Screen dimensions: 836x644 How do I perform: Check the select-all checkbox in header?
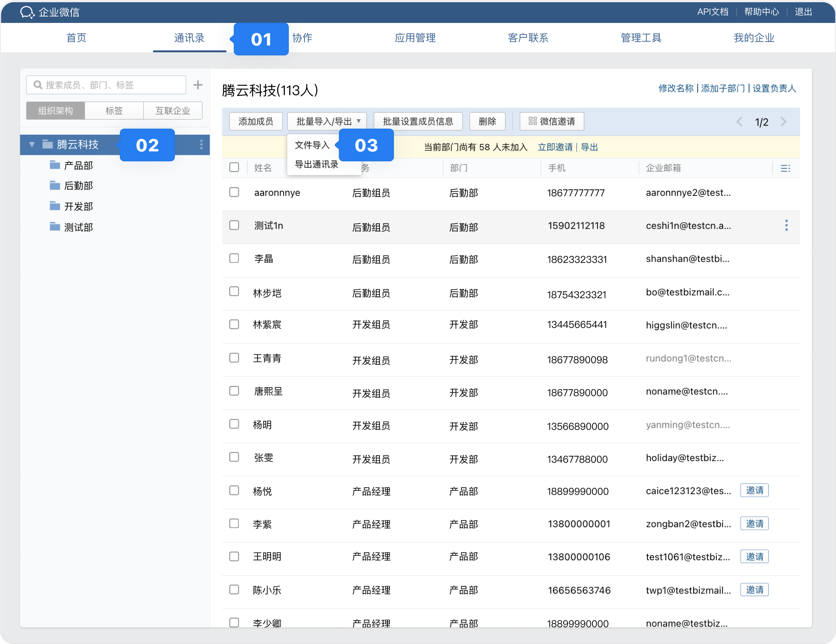(x=234, y=167)
